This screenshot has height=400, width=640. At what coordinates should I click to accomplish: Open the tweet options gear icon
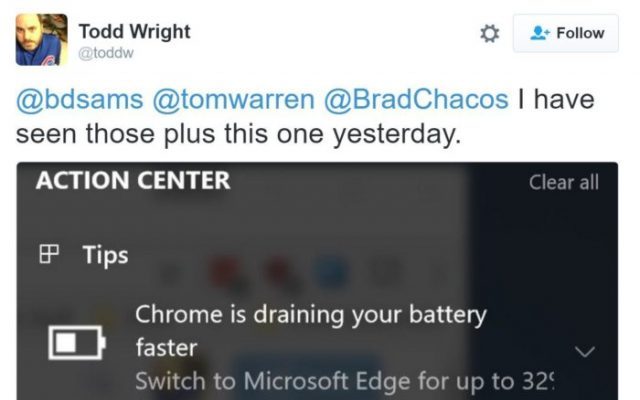click(489, 33)
